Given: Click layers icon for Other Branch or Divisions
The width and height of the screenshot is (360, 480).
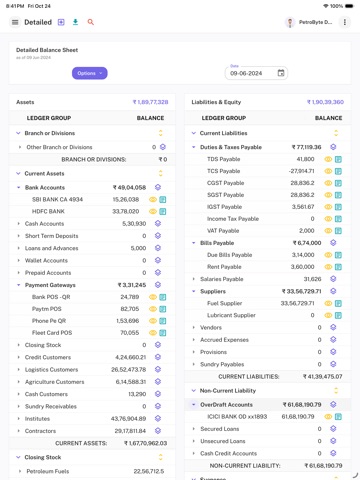Looking at the screenshot, I should pos(163,147).
